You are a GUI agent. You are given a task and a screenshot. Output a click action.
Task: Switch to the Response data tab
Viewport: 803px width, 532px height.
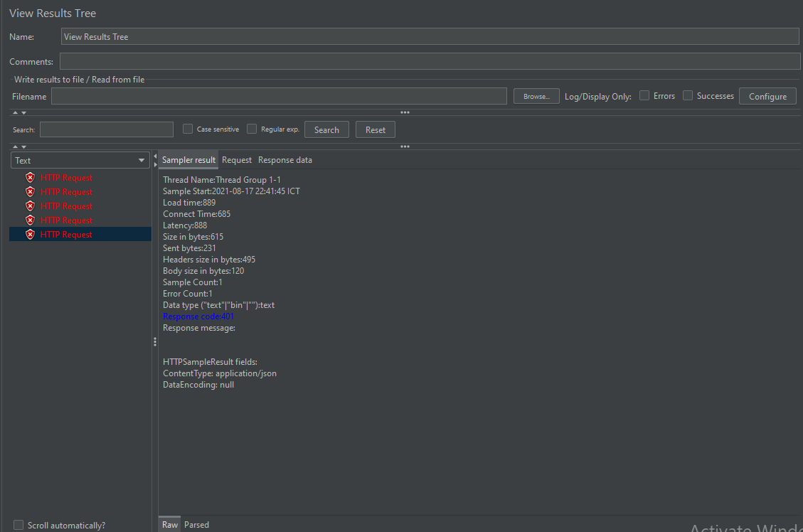point(284,159)
